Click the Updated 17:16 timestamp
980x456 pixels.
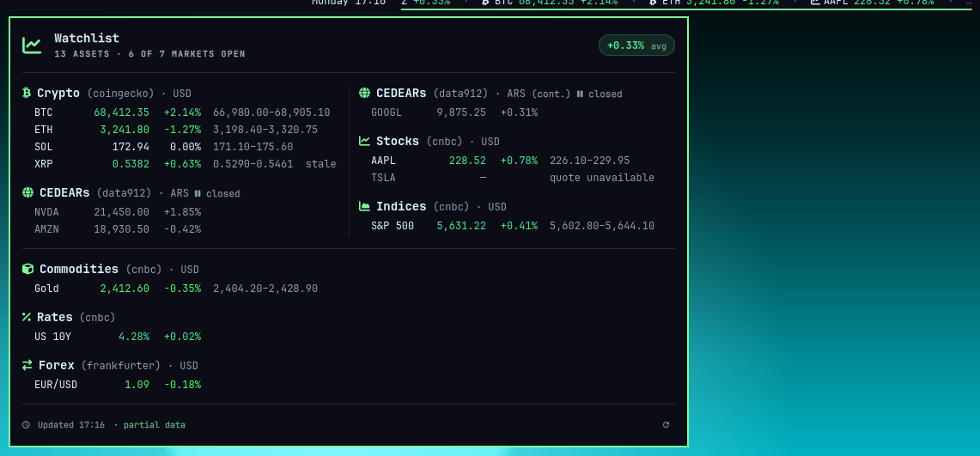point(71,425)
